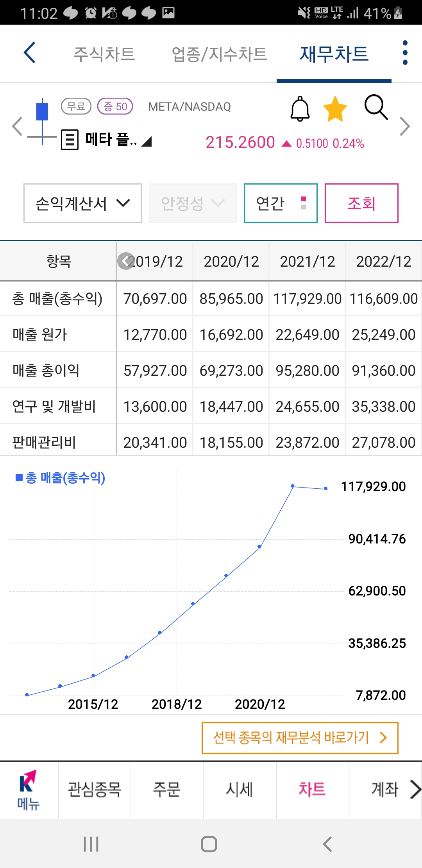Tap the price alert bell icon
This screenshot has height=868, width=422.
(x=300, y=108)
